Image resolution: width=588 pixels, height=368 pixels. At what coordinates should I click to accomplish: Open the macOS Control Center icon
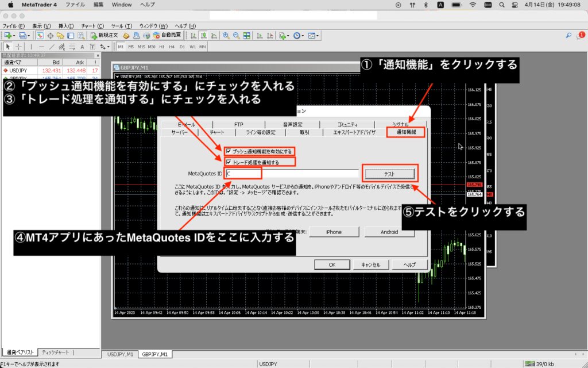pos(515,5)
